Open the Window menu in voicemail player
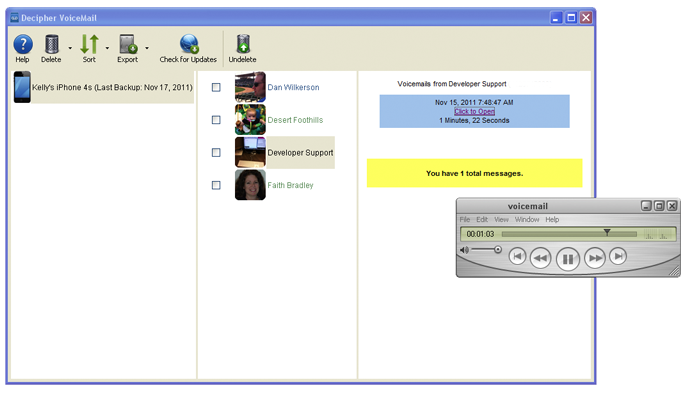 click(527, 219)
